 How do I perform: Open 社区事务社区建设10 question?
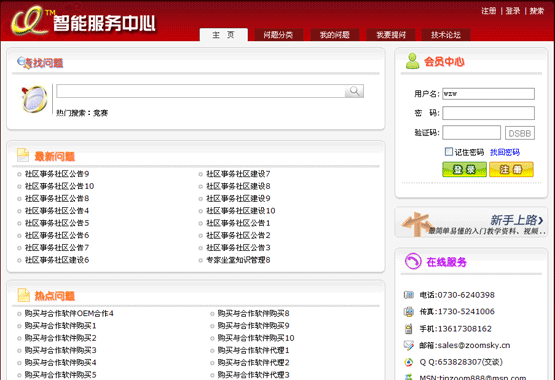(x=241, y=211)
